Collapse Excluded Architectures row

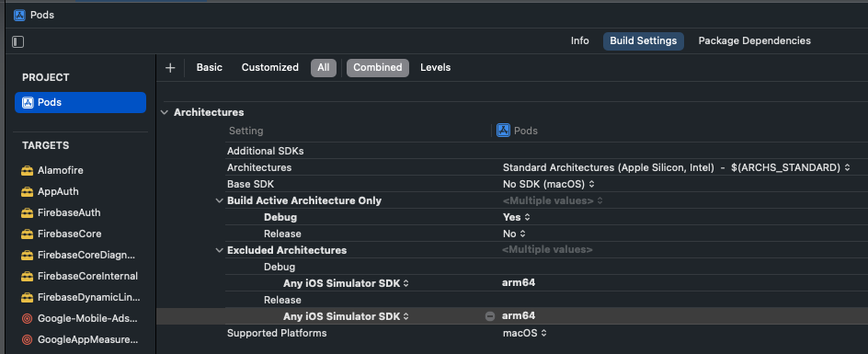pyautogui.click(x=219, y=250)
